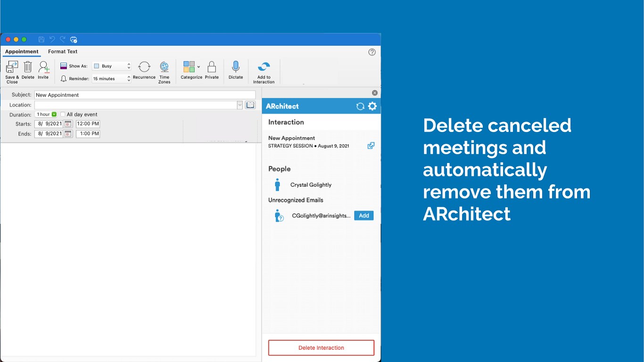644x362 pixels.
Task: Open the Recurrence settings
Action: click(x=144, y=67)
